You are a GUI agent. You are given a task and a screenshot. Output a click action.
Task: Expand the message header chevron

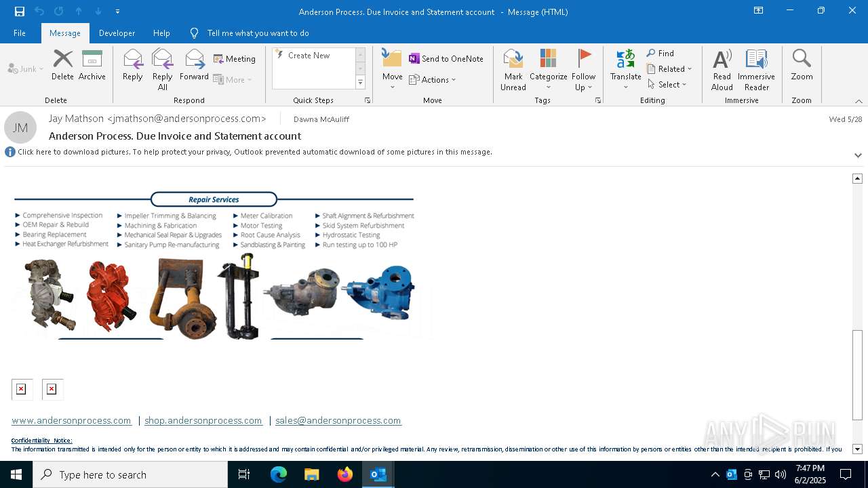858,155
